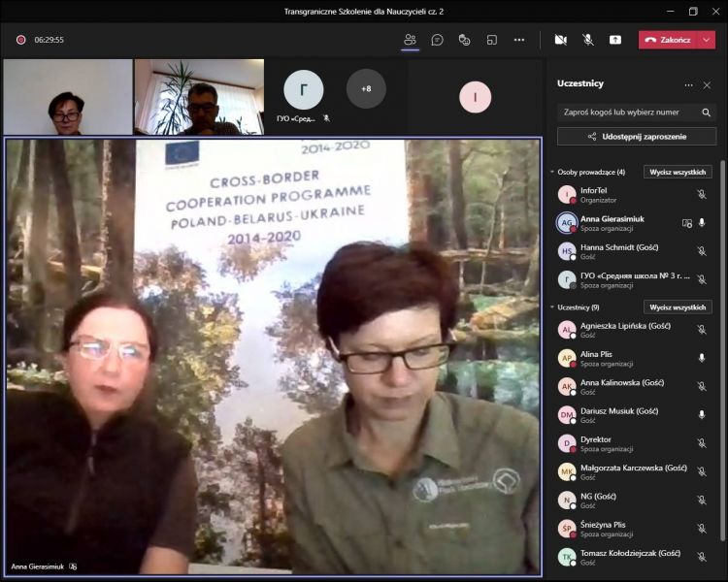Expand the dropdown arrow next to Zakończ

(x=708, y=40)
